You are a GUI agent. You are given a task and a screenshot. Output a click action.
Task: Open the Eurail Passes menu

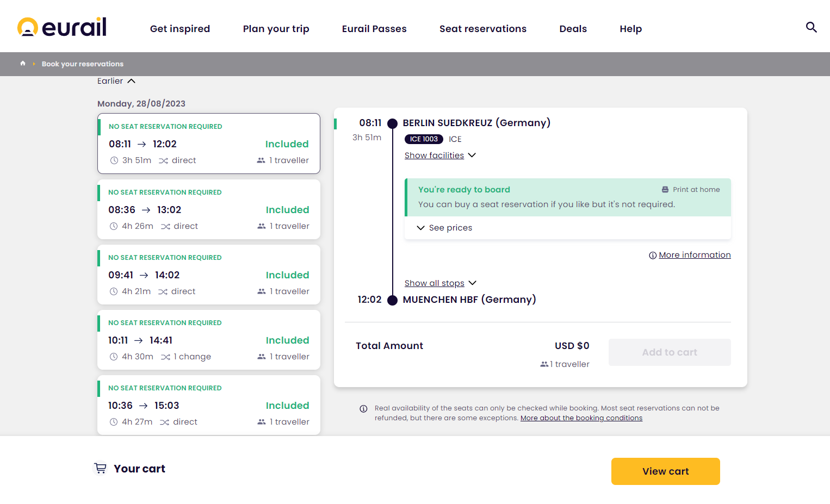(x=374, y=29)
